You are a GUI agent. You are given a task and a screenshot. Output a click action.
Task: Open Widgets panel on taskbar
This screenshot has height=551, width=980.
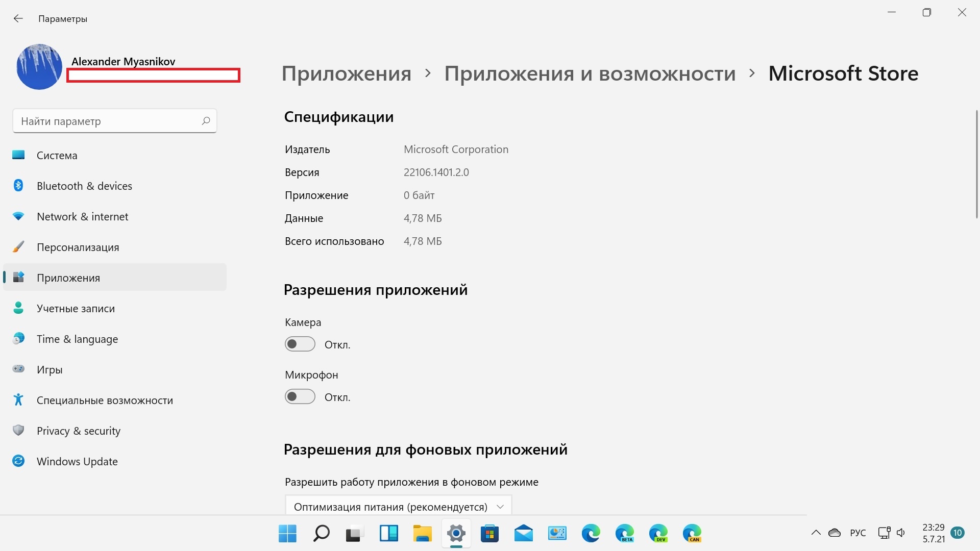click(x=388, y=534)
